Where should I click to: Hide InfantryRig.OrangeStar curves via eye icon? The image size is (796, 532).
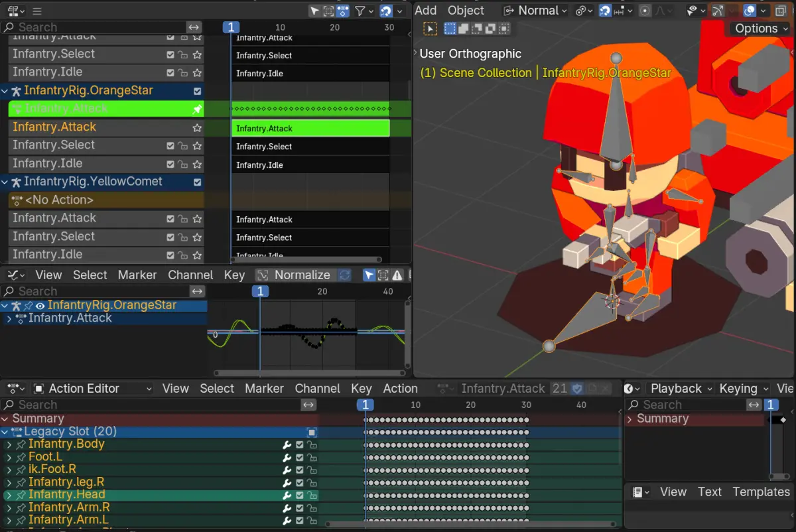click(x=40, y=306)
